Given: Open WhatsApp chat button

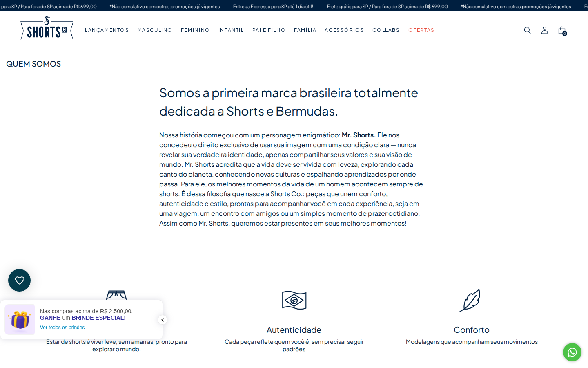Looking at the screenshot, I should [572, 352].
